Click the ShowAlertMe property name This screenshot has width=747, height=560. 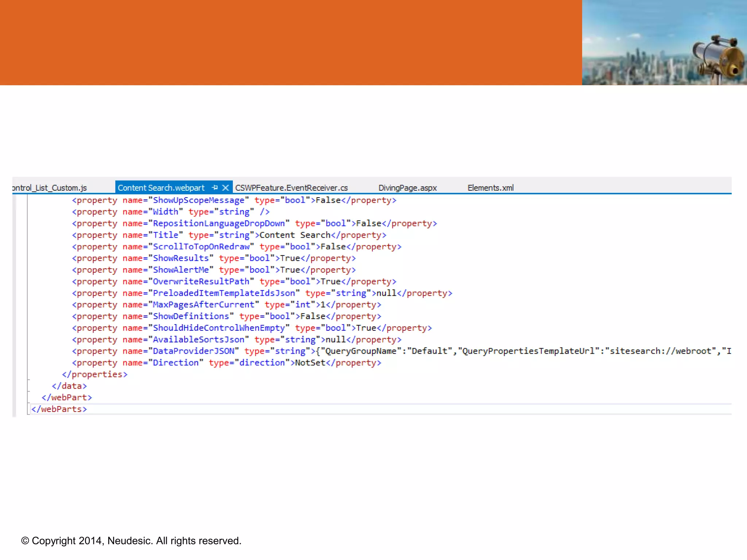pos(181,270)
